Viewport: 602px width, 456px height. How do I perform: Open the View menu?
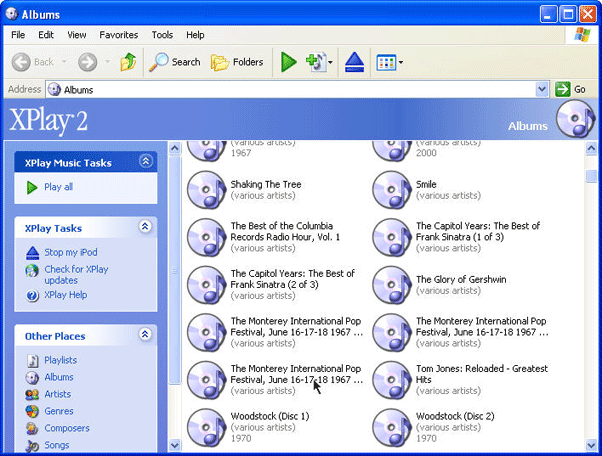pyautogui.click(x=77, y=35)
